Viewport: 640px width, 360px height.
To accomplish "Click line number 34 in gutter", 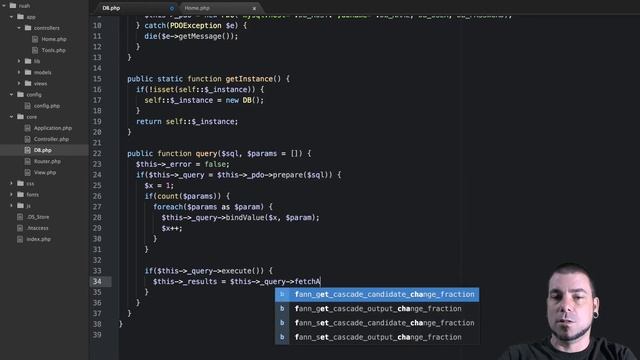I will [x=97, y=281].
